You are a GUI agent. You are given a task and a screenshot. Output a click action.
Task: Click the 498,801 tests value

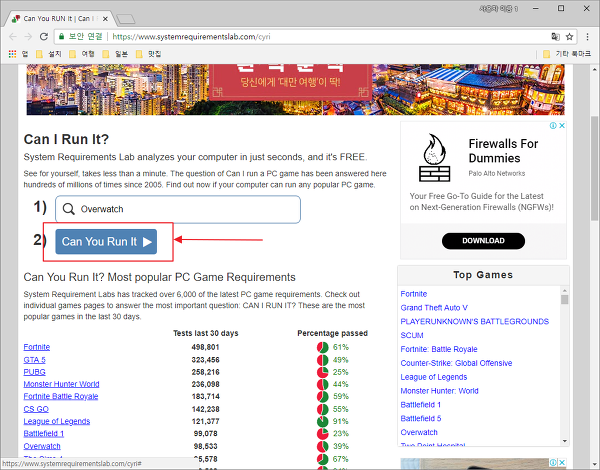pyautogui.click(x=205, y=347)
